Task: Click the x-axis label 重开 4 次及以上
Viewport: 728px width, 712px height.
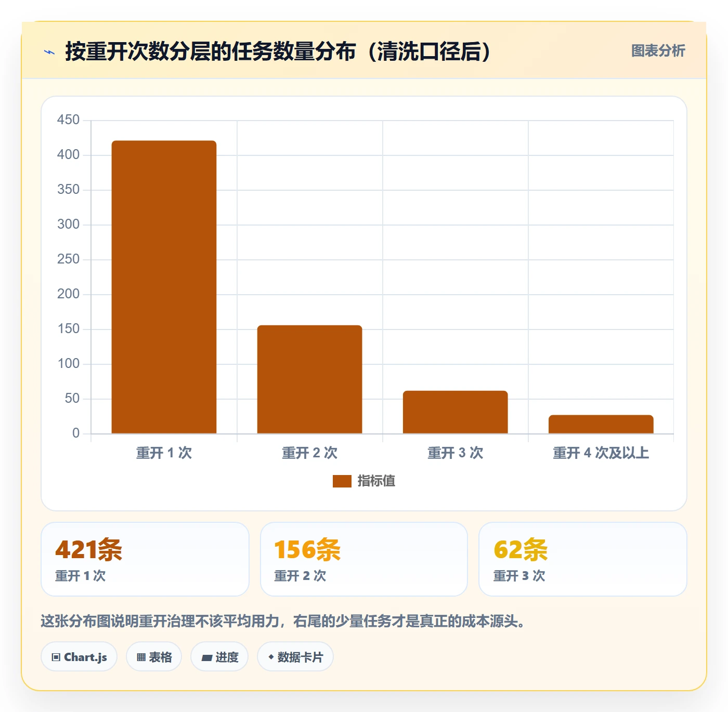Action: coord(601,453)
